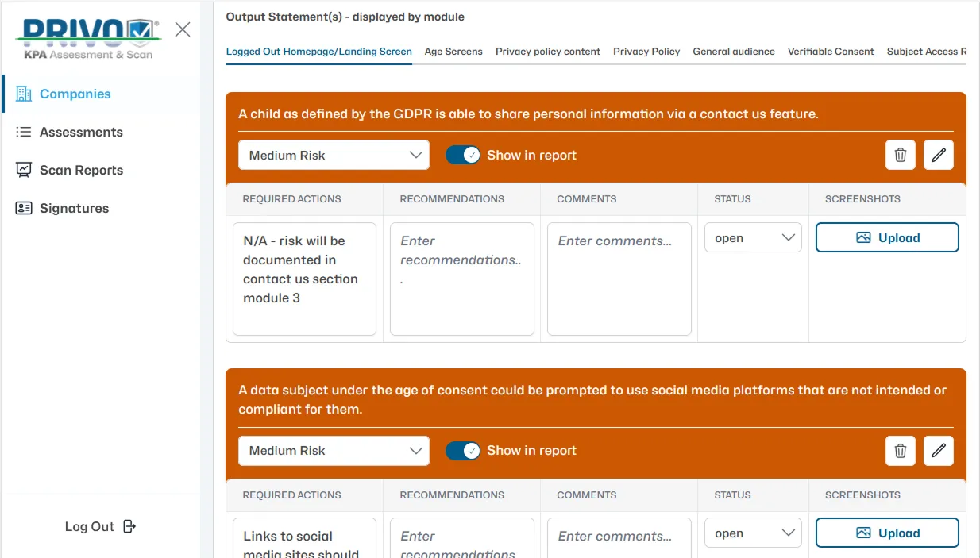
Task: Expand the status dropdown showing open
Action: point(752,237)
